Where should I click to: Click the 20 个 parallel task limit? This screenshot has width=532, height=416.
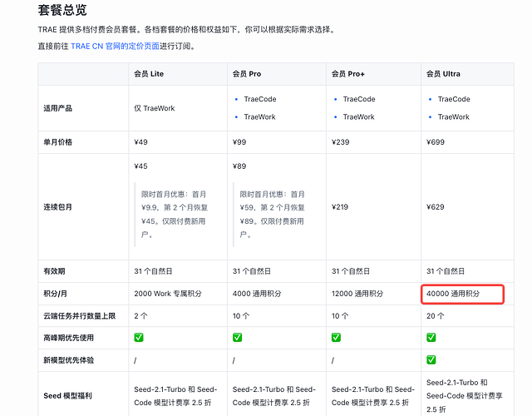(x=436, y=316)
